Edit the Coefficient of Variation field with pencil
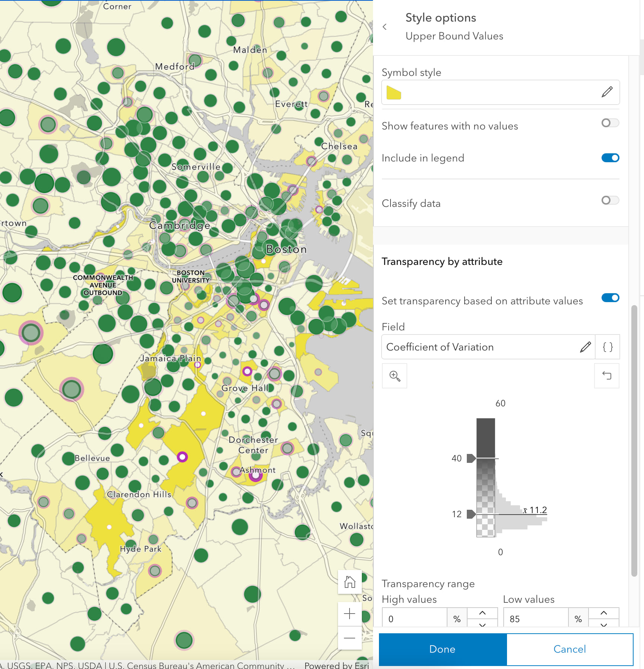Image resolution: width=644 pixels, height=669 pixels. tap(585, 347)
